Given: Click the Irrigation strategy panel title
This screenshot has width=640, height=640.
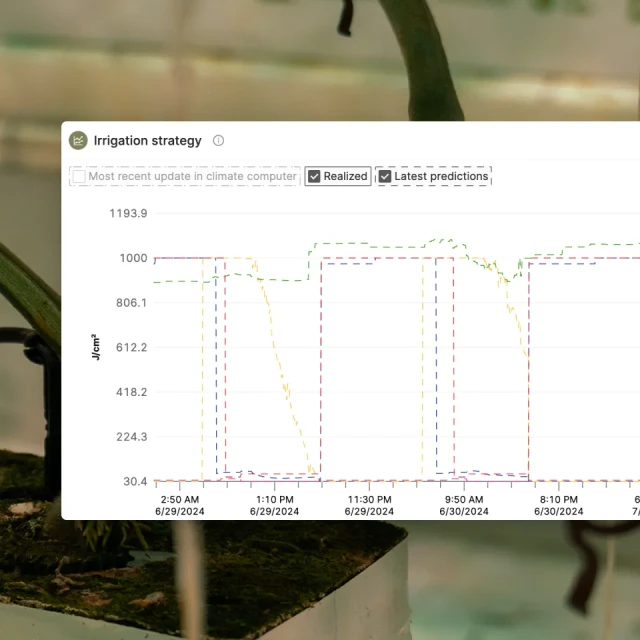Looking at the screenshot, I should [147, 141].
